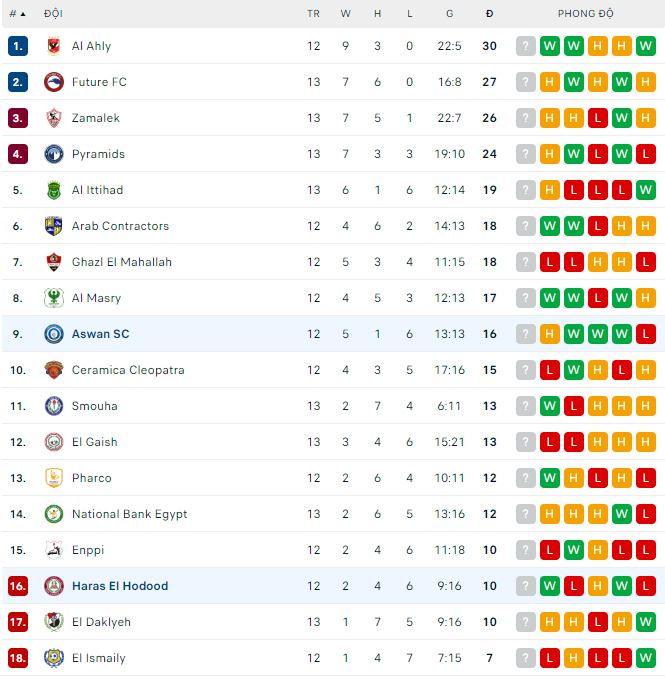Click the Aswan SC club crest
The width and height of the screenshot is (665, 677).
[x=53, y=334]
